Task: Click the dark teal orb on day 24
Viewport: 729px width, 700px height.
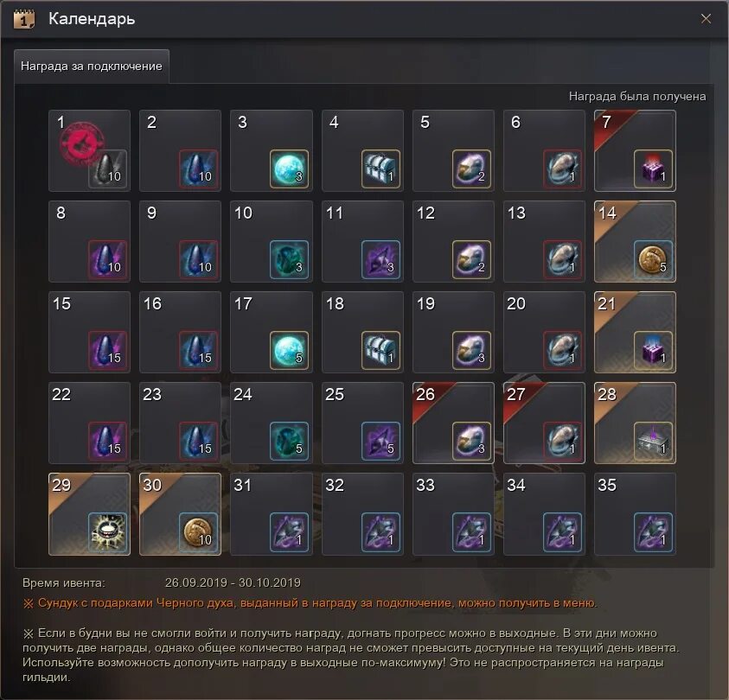Action: (289, 441)
